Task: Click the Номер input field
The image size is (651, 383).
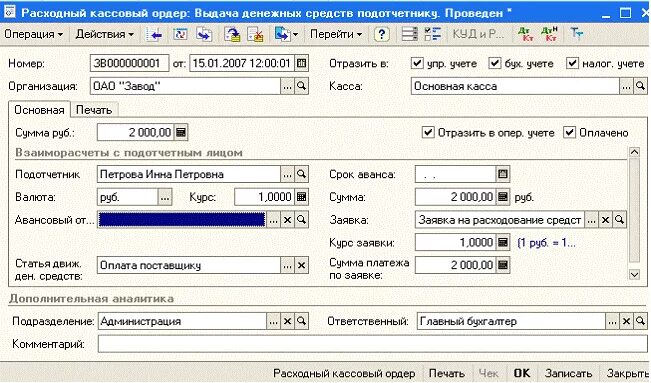Action: point(130,63)
